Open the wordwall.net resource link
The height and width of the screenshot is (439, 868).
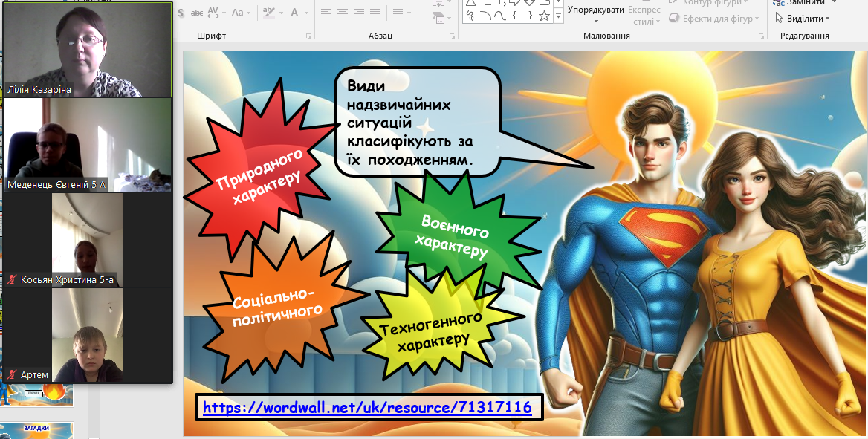click(367, 408)
